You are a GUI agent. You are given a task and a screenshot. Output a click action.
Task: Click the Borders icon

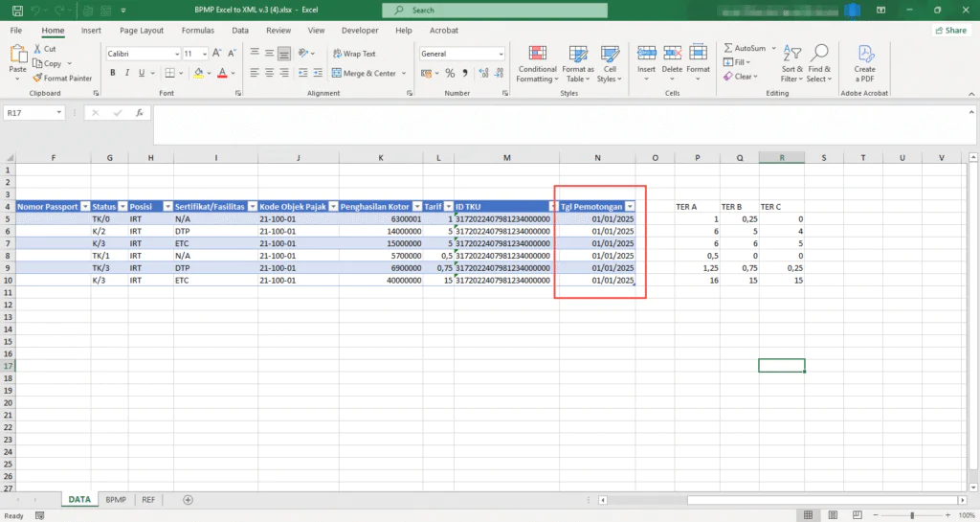pos(170,73)
